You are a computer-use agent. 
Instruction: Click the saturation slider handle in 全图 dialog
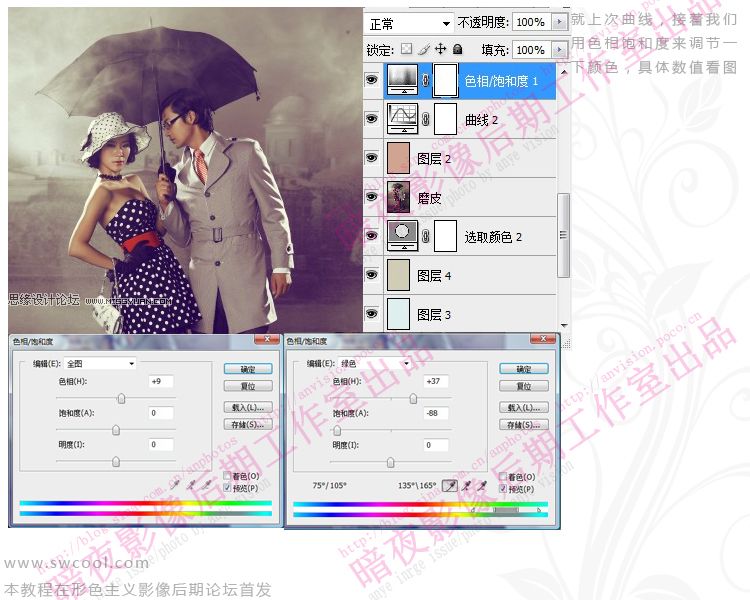(116, 430)
